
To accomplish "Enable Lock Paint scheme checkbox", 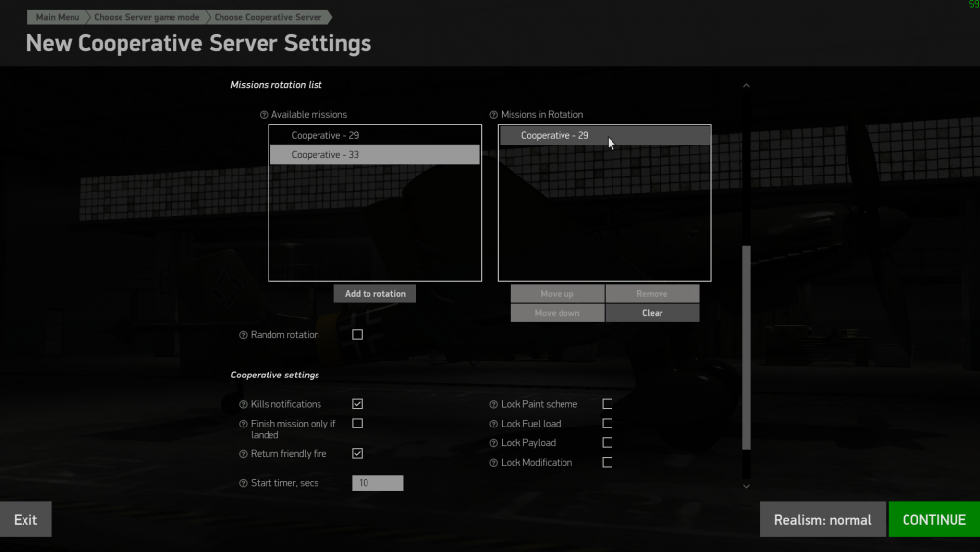I will coord(607,404).
